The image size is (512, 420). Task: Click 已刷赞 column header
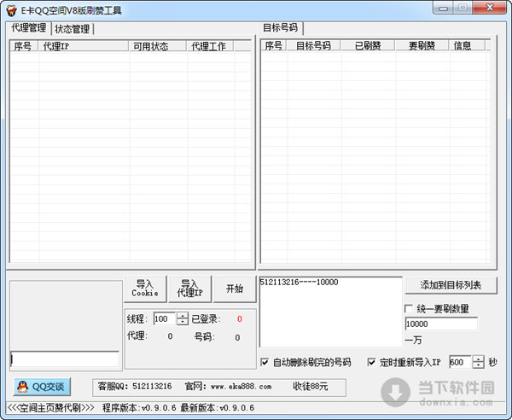pyautogui.click(x=368, y=45)
